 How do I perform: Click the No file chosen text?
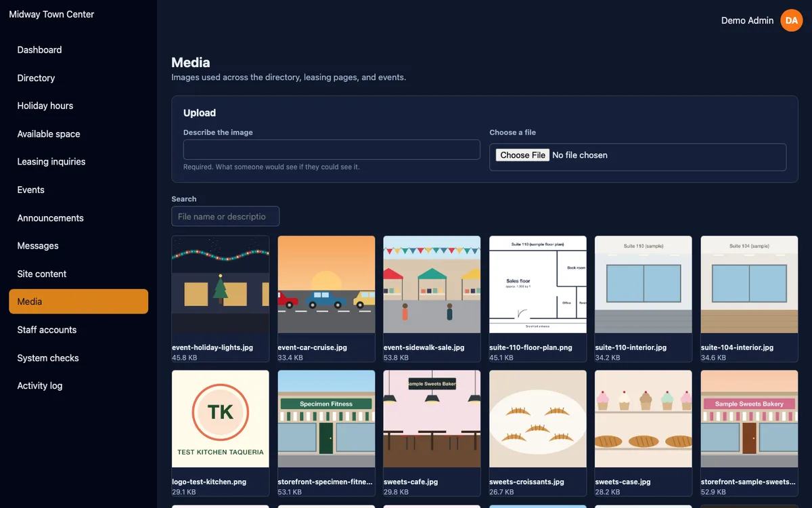tap(580, 155)
